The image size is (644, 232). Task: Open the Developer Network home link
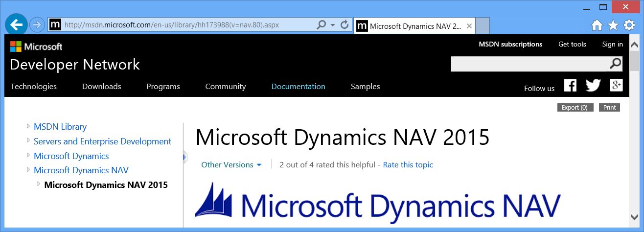pos(75,65)
